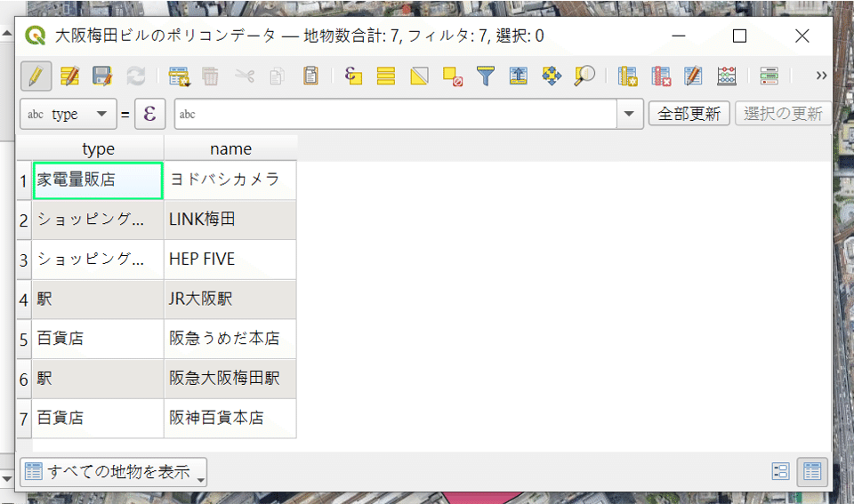This screenshot has height=504, width=854.
Task: Add feature with add row icon
Action: (179, 76)
